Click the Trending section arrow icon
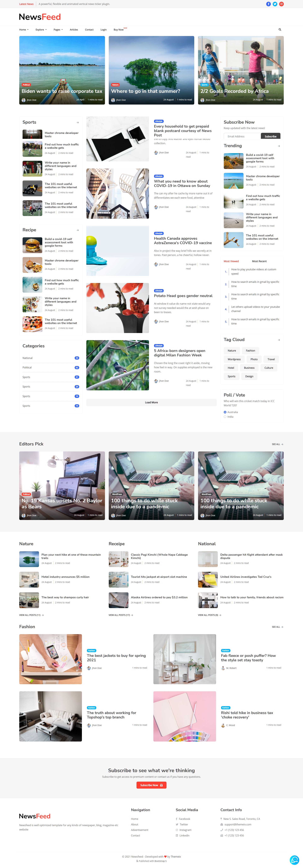The width and height of the screenshot is (303, 868). click(x=279, y=146)
